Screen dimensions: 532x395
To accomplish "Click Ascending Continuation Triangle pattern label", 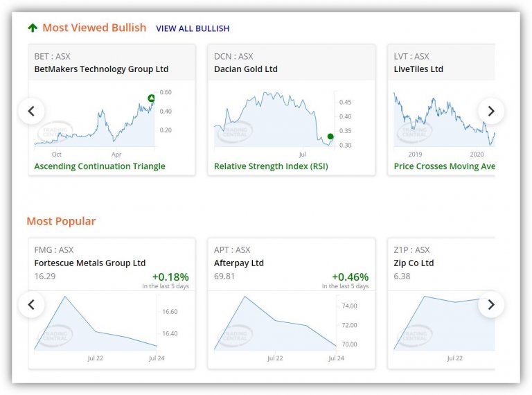I will click(x=100, y=166).
